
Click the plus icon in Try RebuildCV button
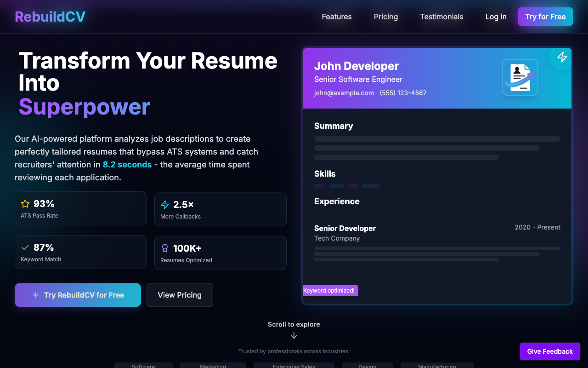pos(36,295)
